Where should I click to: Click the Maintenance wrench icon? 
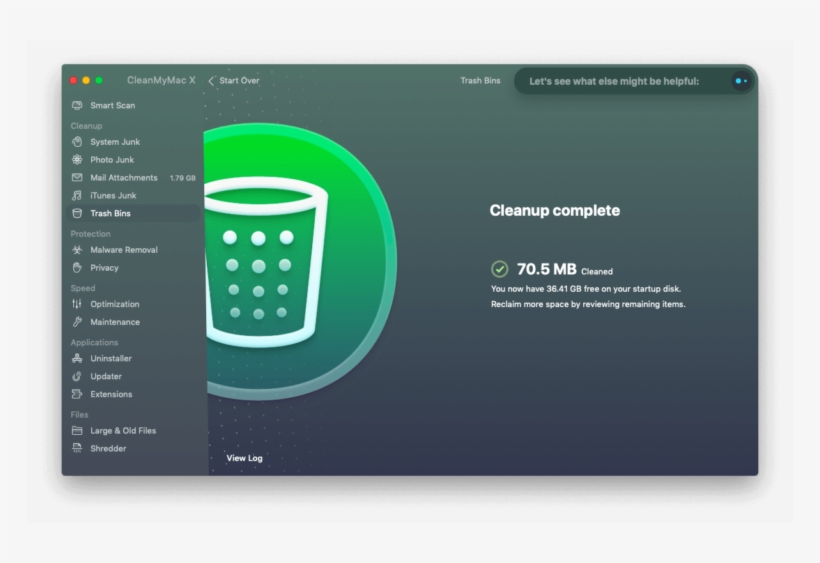coord(77,321)
